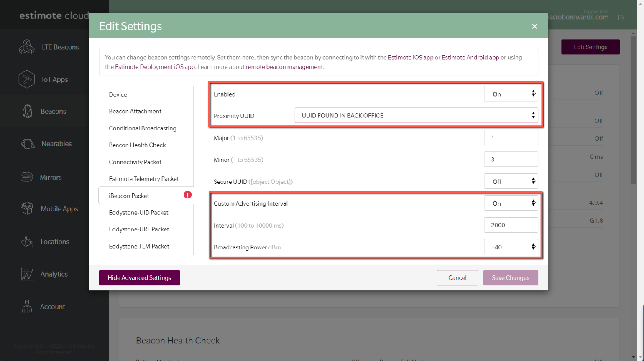
Task: Click the Estimote Cloud logo
Action: tap(54, 16)
